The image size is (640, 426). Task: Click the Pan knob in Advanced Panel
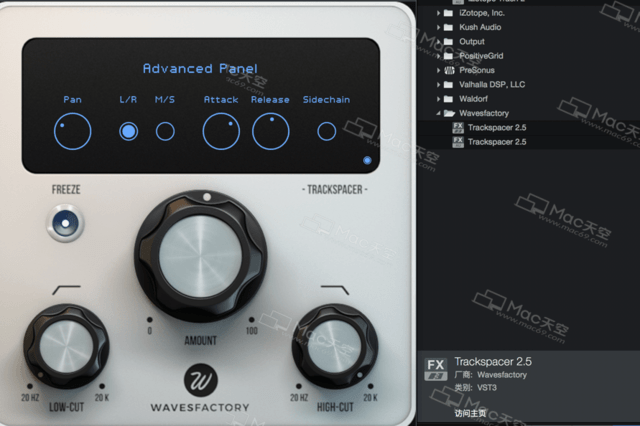coord(72,131)
